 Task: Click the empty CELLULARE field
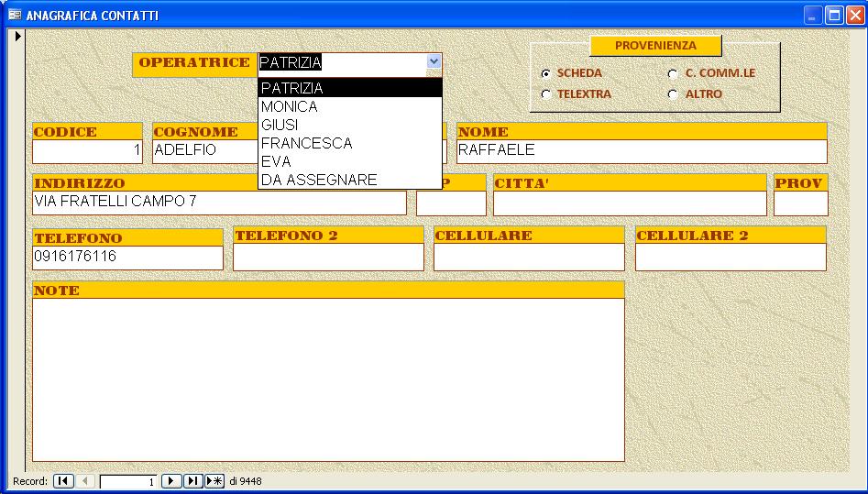coord(529,257)
